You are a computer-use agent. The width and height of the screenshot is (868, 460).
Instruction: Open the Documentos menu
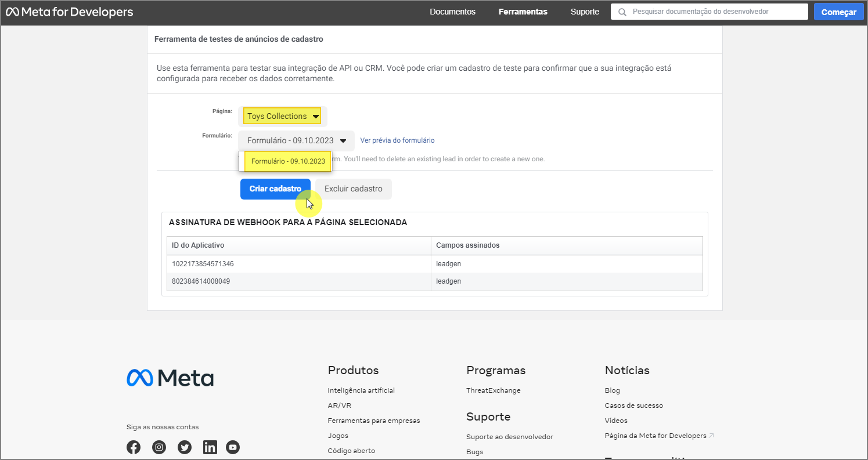452,12
